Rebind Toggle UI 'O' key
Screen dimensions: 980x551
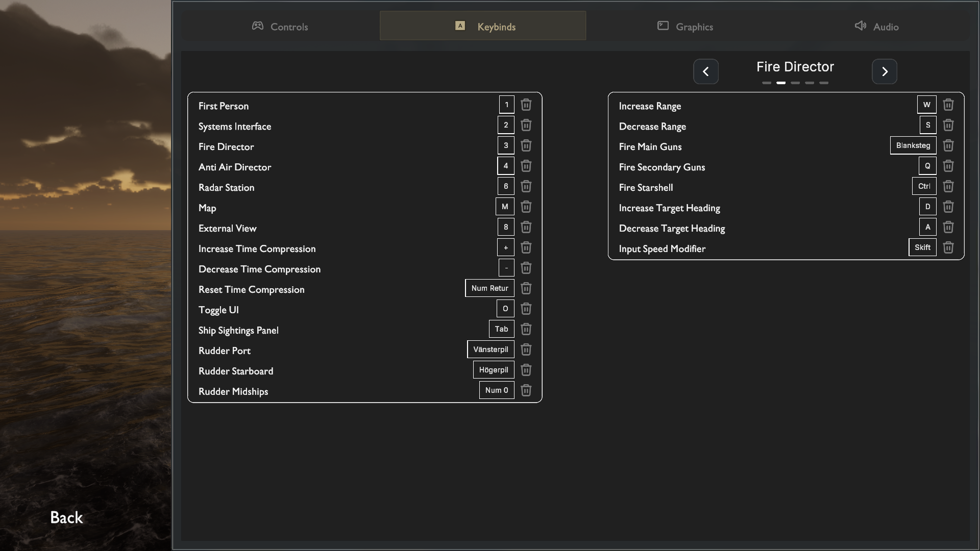pos(505,309)
